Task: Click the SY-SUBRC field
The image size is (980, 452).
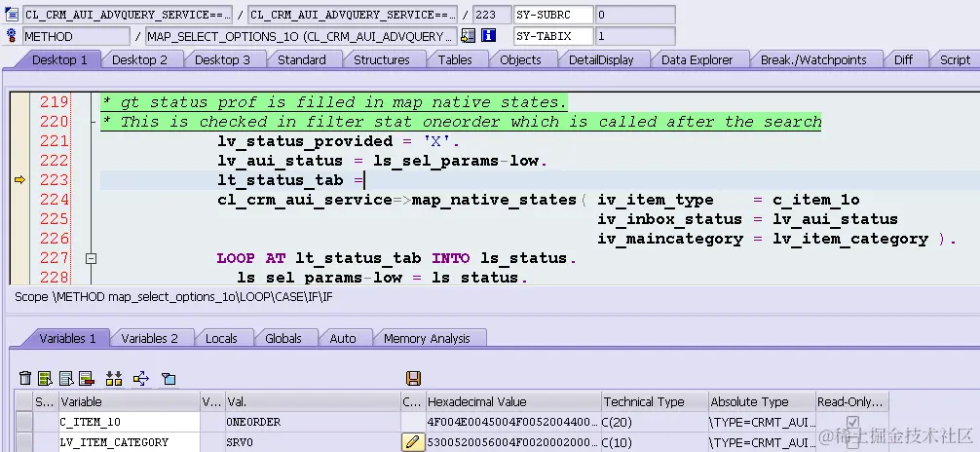Action: tap(553, 15)
